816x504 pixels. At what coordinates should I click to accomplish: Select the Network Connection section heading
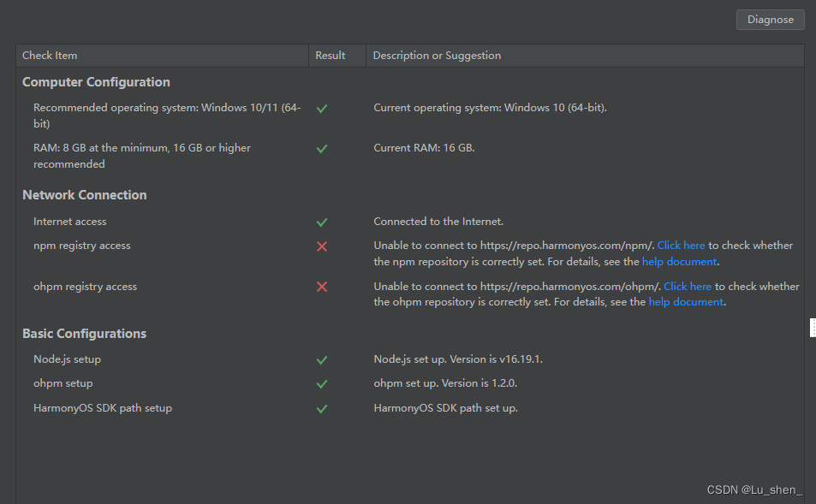tap(84, 195)
